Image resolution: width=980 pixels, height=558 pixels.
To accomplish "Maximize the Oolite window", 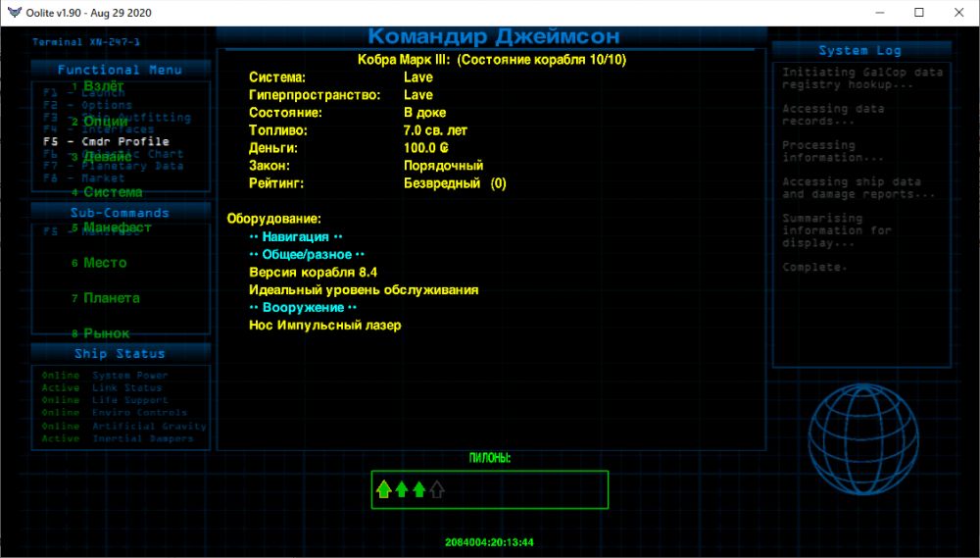I will point(918,13).
